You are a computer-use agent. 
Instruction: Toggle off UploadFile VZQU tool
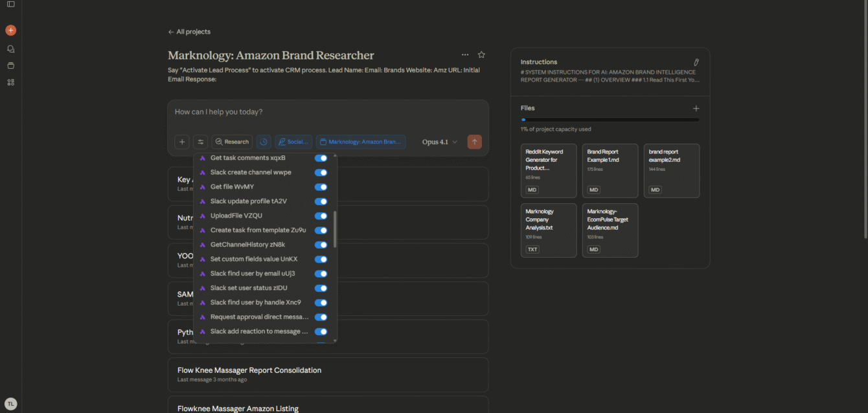[321, 216]
